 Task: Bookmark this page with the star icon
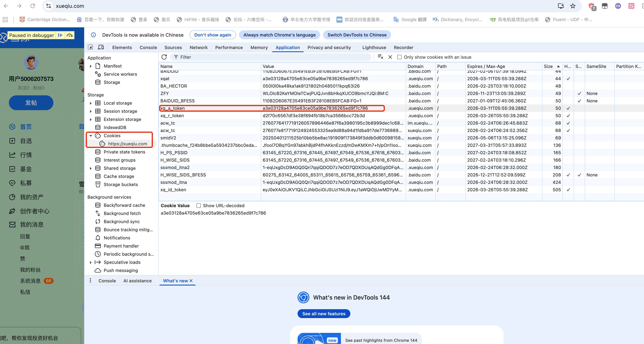click(573, 6)
